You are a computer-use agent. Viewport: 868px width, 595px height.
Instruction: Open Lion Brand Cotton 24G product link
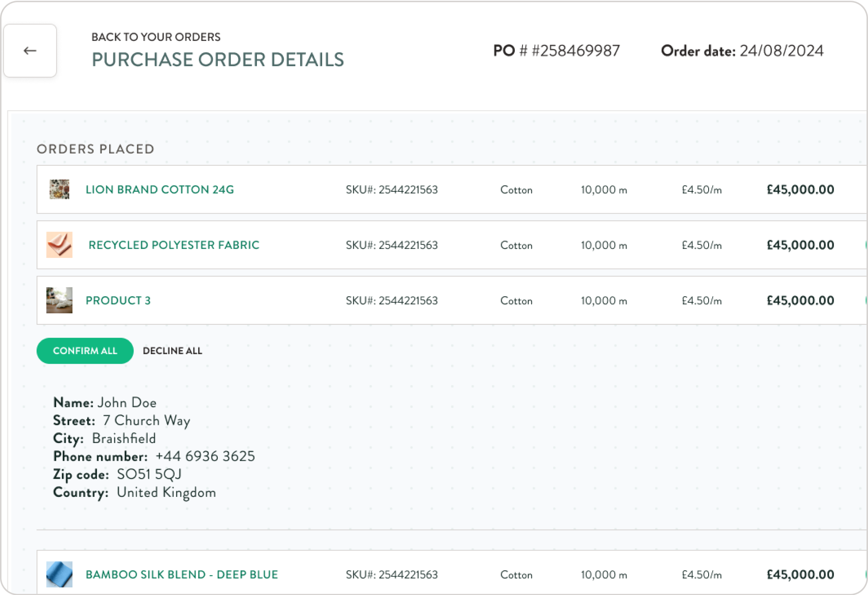(160, 190)
